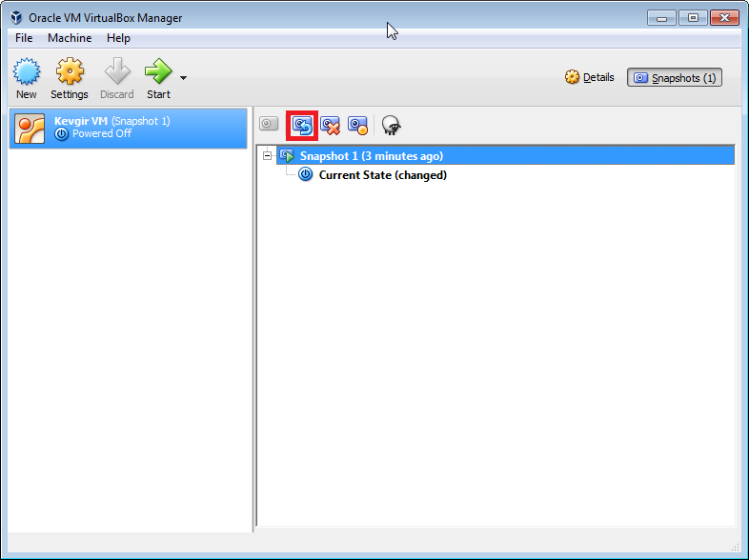
Task: Select the Kevgir VM machine entry
Action: pyautogui.click(x=128, y=128)
